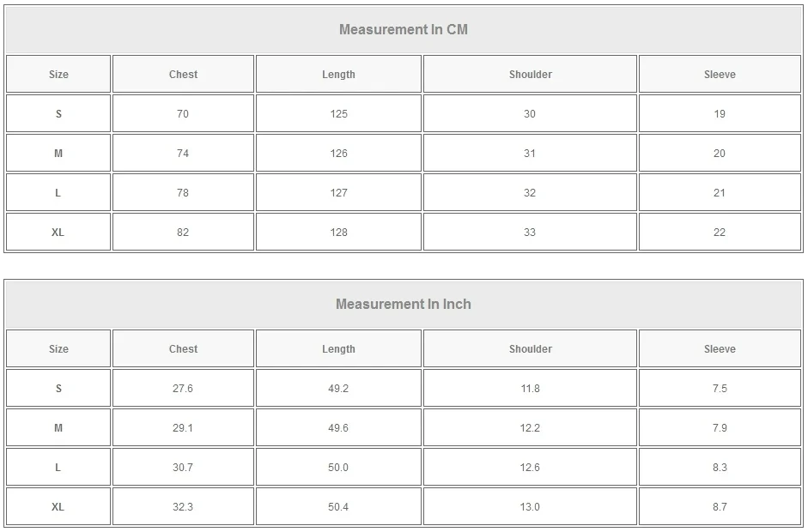Click the length value 126 cell

(338, 154)
